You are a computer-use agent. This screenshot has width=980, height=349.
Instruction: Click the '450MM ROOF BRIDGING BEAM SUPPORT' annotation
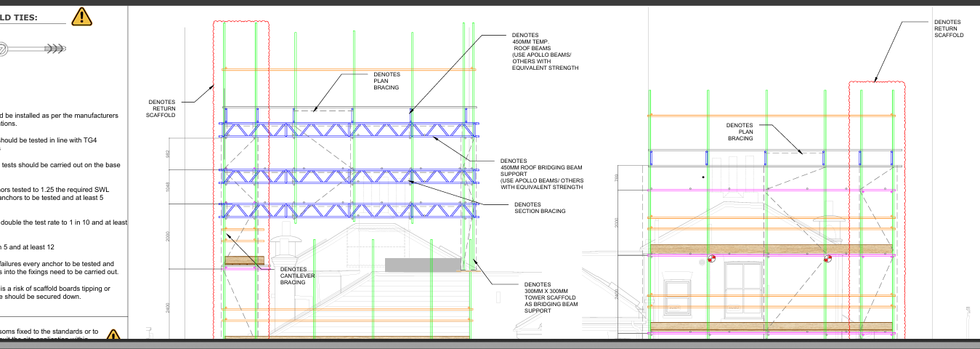click(x=541, y=174)
